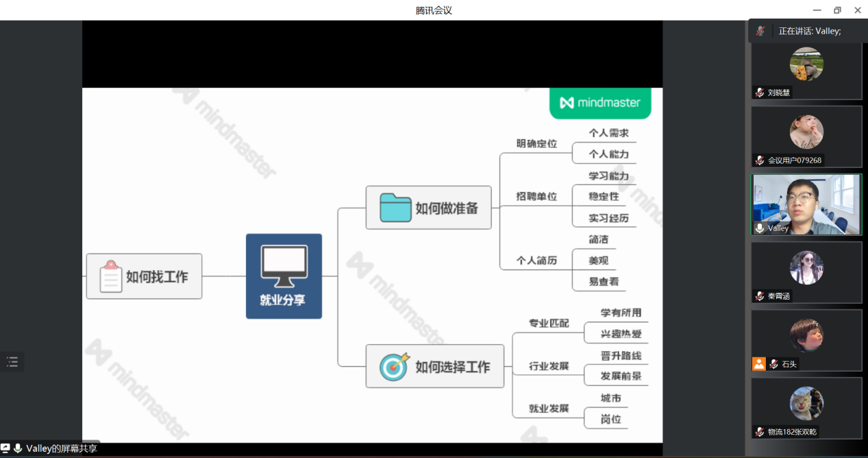This screenshot has width=868, height=458.
Task: Click Valley's active microphone icon on his video tile
Action: [760, 228]
